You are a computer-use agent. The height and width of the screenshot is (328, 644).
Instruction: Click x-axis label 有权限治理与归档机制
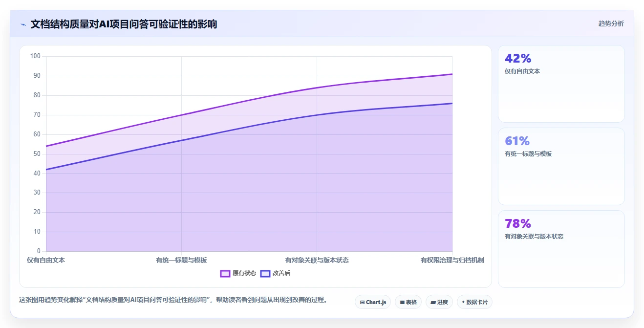452,260
